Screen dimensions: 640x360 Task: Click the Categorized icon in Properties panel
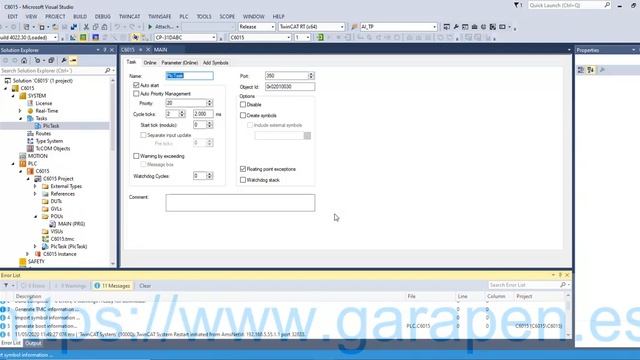pyautogui.click(x=581, y=70)
